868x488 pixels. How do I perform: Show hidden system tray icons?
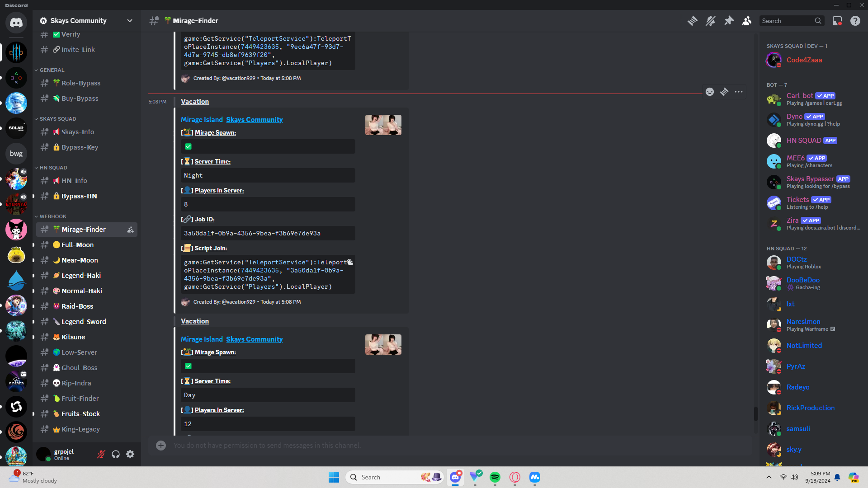769,477
